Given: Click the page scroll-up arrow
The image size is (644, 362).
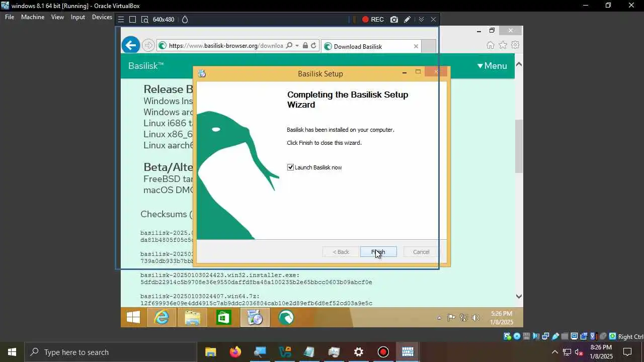Looking at the screenshot, I should 519,64.
